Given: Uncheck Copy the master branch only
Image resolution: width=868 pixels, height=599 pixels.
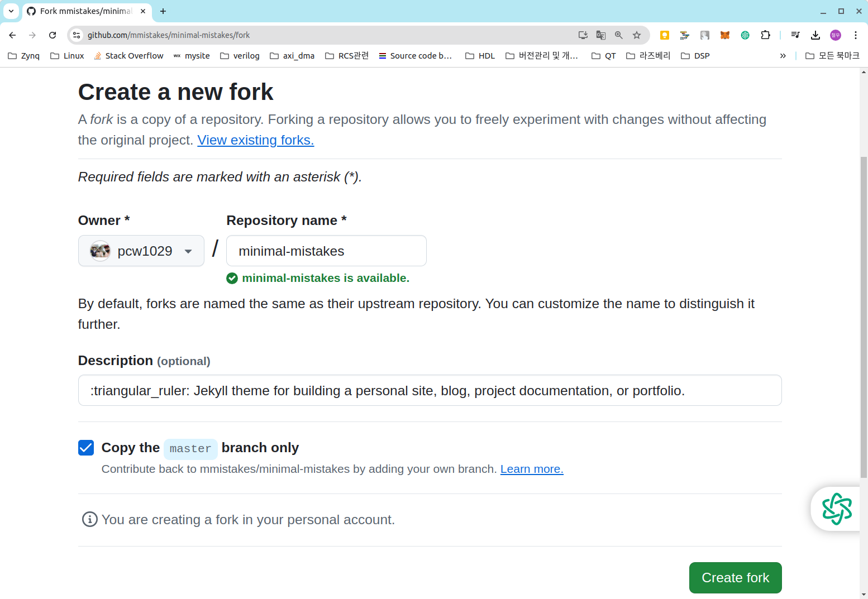Looking at the screenshot, I should 86,448.
